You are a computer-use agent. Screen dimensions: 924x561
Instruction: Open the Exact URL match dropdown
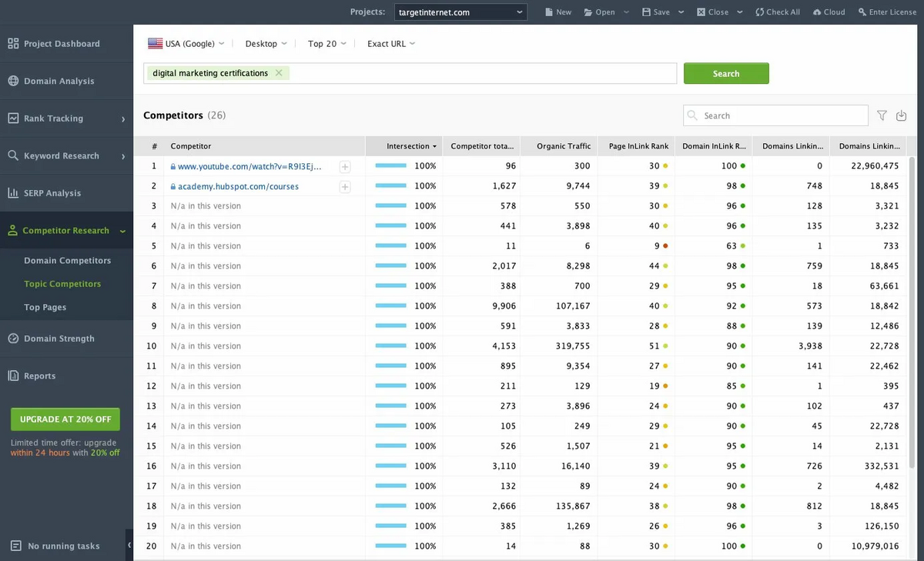pos(391,44)
